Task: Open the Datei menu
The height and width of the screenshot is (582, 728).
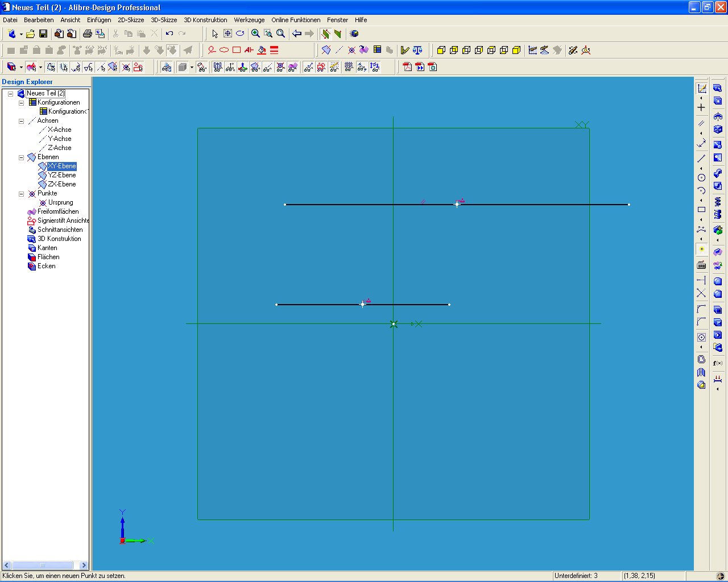Action: tap(10, 20)
